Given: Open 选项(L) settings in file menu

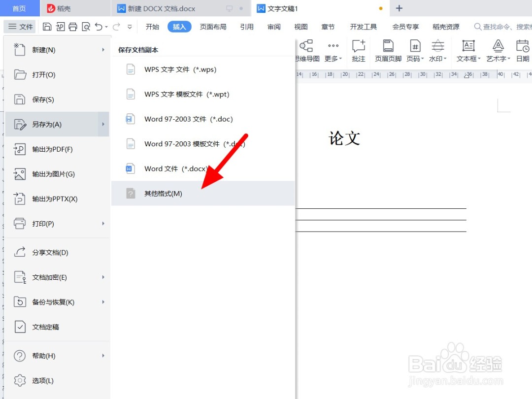Looking at the screenshot, I should [x=57, y=380].
